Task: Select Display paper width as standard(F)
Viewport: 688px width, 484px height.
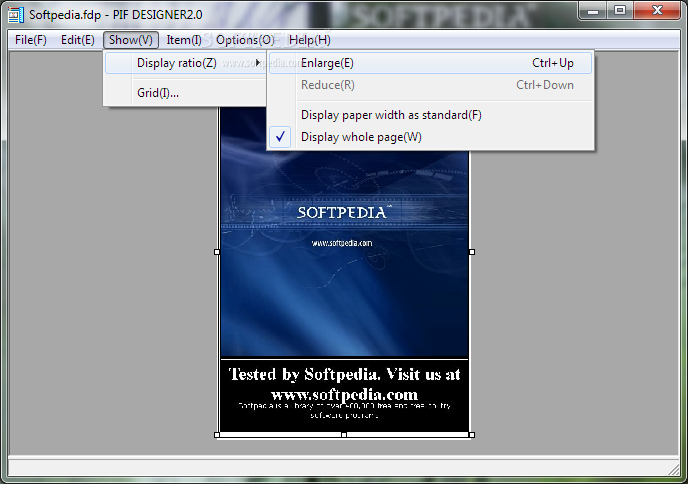Action: pyautogui.click(x=430, y=115)
